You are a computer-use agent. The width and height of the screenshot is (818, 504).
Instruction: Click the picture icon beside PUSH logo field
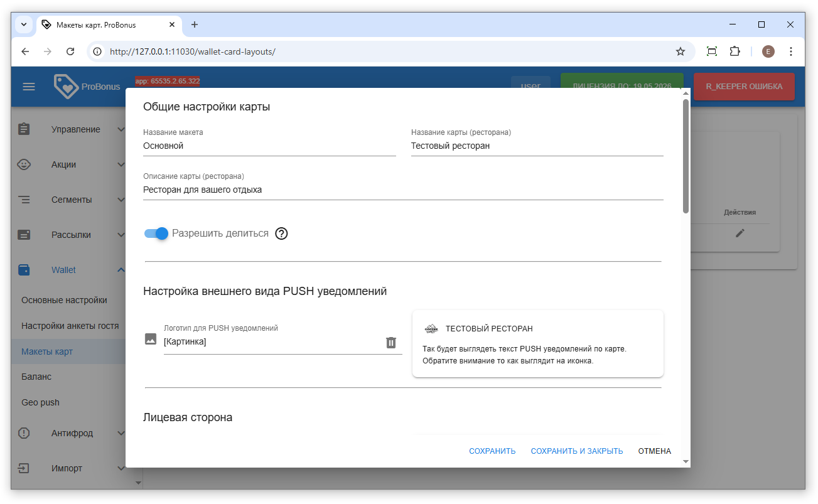point(151,339)
